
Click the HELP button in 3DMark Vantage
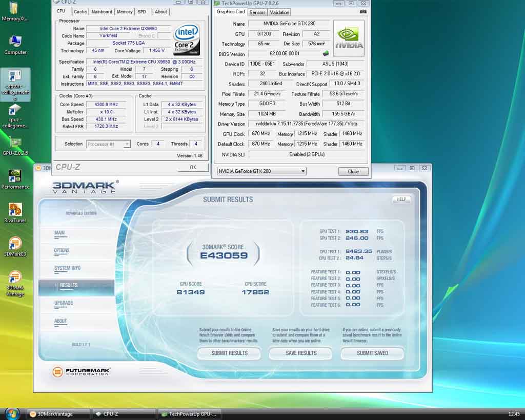tap(401, 199)
